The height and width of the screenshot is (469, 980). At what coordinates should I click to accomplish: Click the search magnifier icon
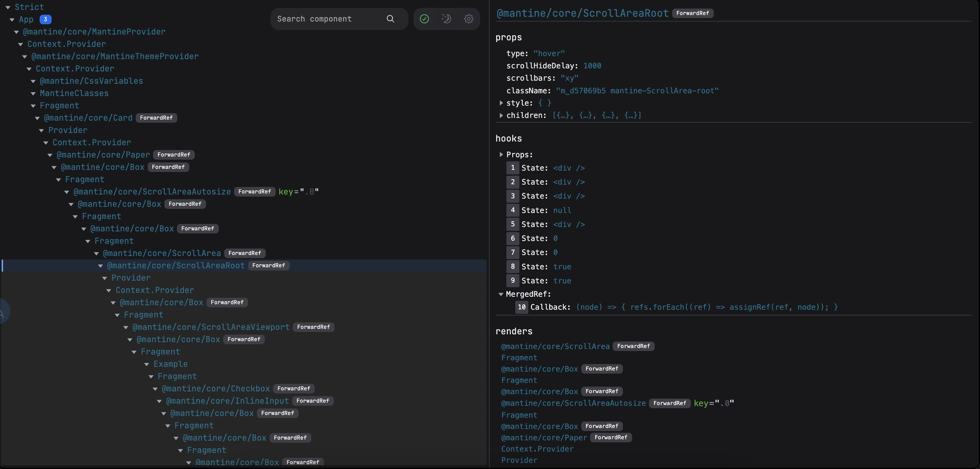pyautogui.click(x=390, y=19)
